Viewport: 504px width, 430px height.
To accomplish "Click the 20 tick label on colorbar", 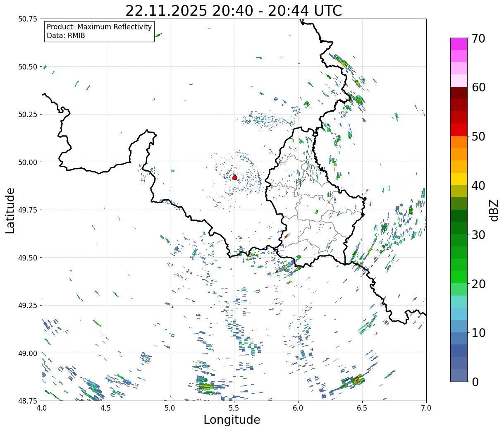I will coord(479,284).
